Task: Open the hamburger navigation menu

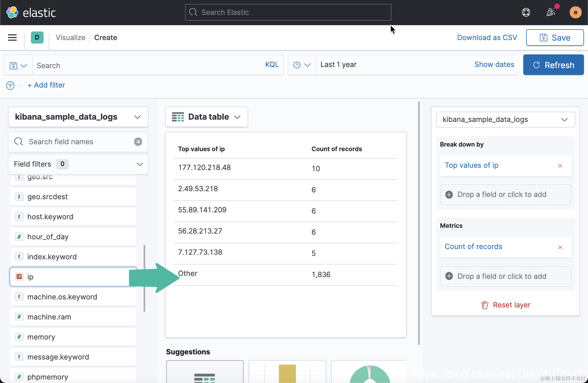Action: [12, 37]
